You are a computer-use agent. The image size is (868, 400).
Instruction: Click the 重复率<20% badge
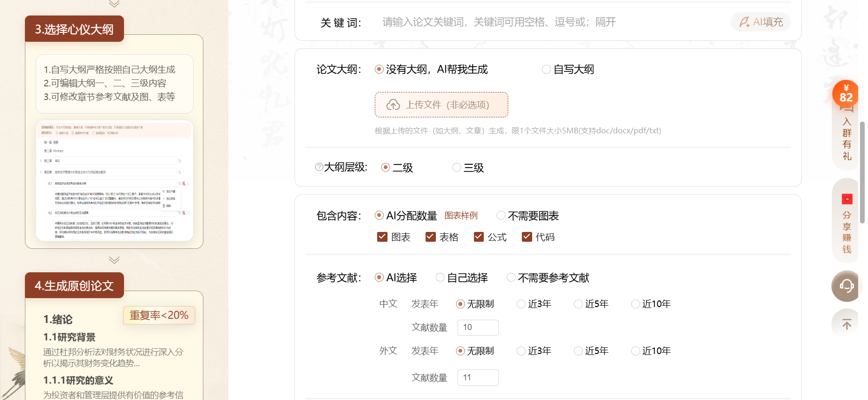click(159, 315)
